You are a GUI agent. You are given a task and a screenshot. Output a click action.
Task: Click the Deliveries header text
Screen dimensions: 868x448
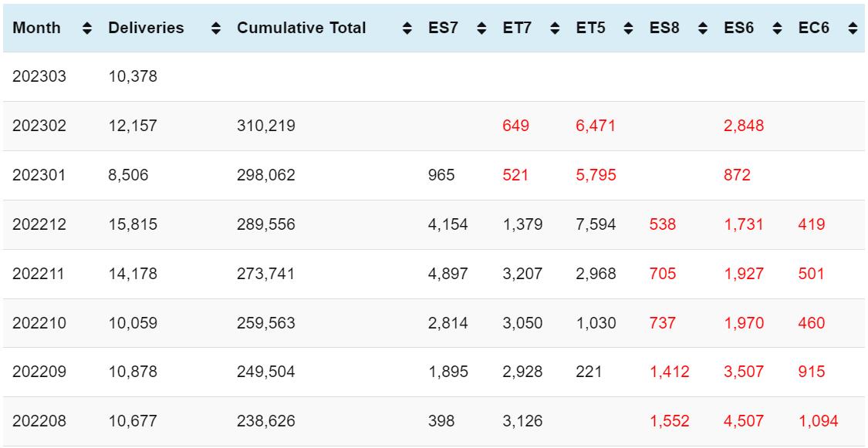pyautogui.click(x=146, y=29)
